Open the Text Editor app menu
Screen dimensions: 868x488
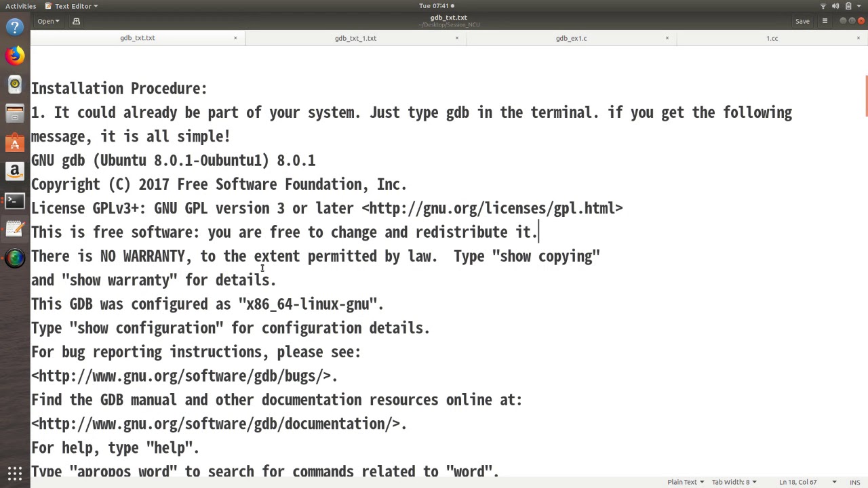[71, 6]
